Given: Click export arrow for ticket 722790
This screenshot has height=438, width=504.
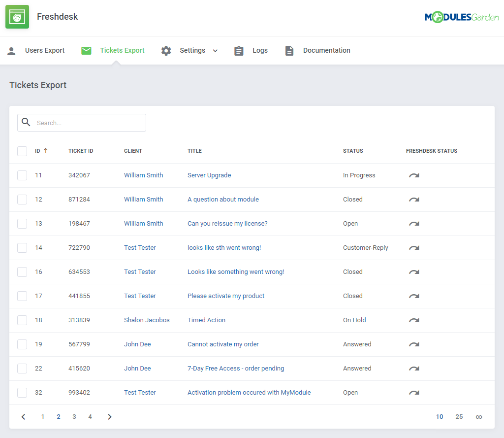Looking at the screenshot, I should (x=414, y=248).
